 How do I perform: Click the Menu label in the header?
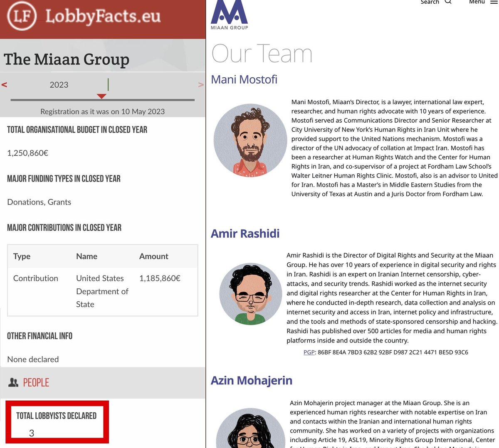(x=477, y=2)
